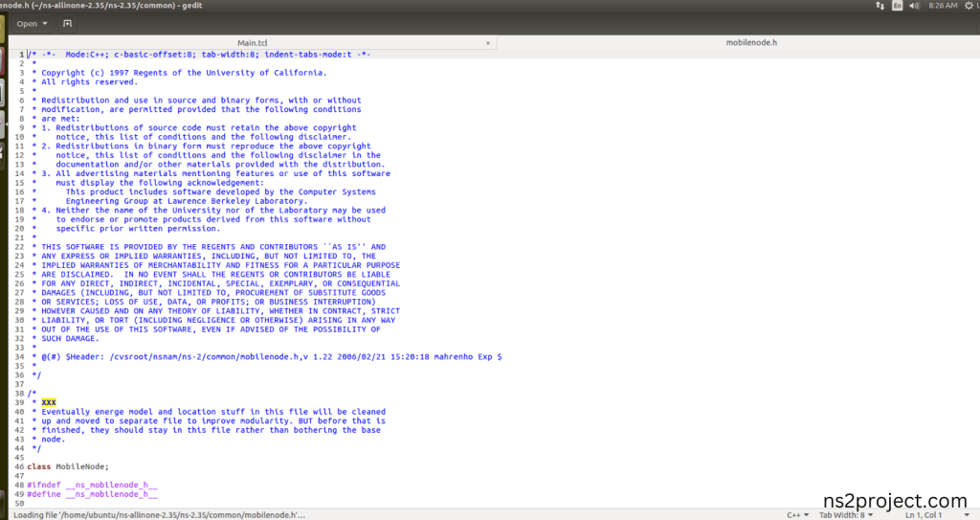Click '3. All advertising materials' line

pos(211,173)
